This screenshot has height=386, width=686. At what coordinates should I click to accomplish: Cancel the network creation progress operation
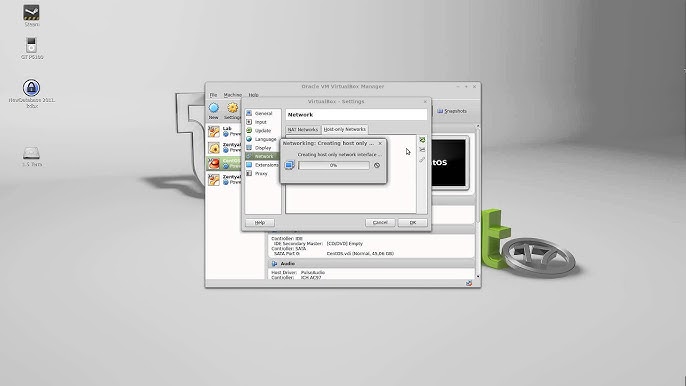[x=377, y=165]
